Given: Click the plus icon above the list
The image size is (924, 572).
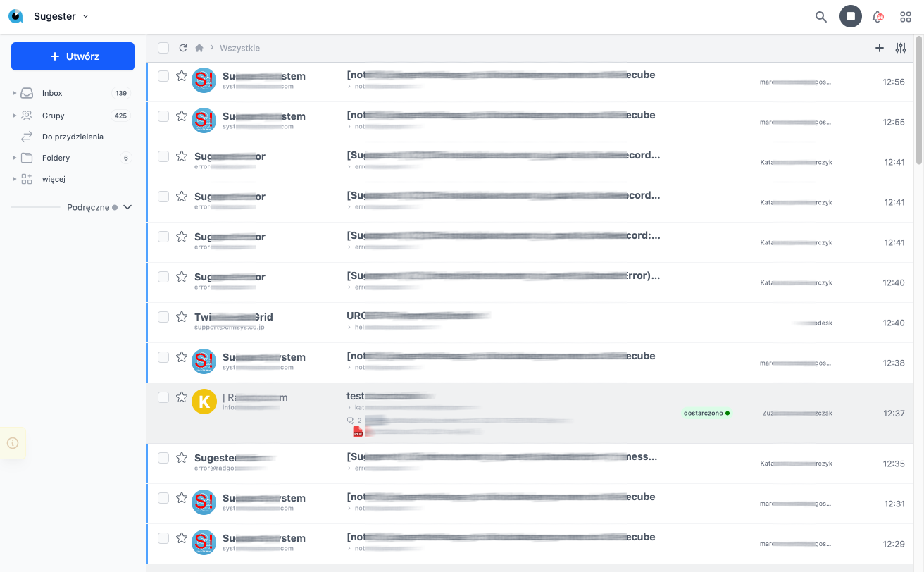Looking at the screenshot, I should pos(879,48).
